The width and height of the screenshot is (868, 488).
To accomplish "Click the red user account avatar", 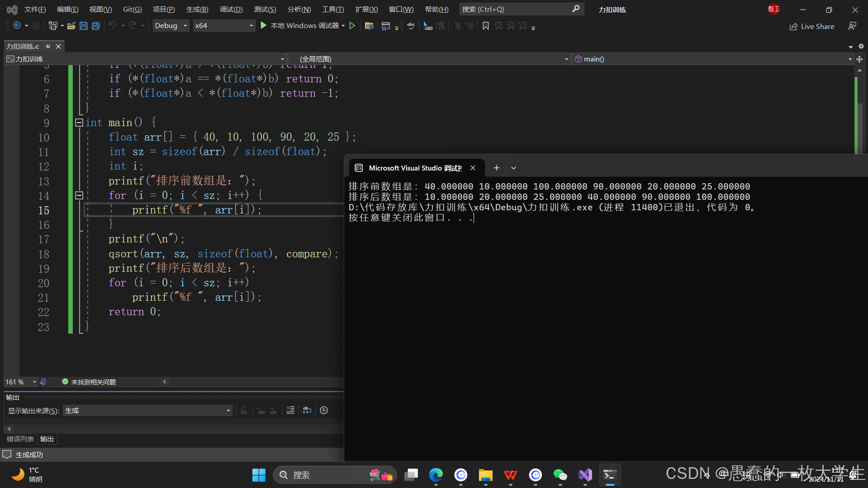I will coord(774,9).
